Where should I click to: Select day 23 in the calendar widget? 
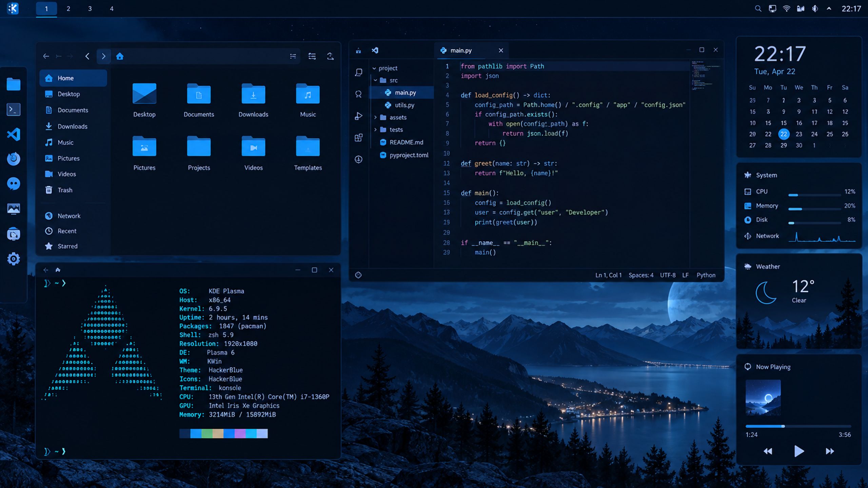coord(799,134)
